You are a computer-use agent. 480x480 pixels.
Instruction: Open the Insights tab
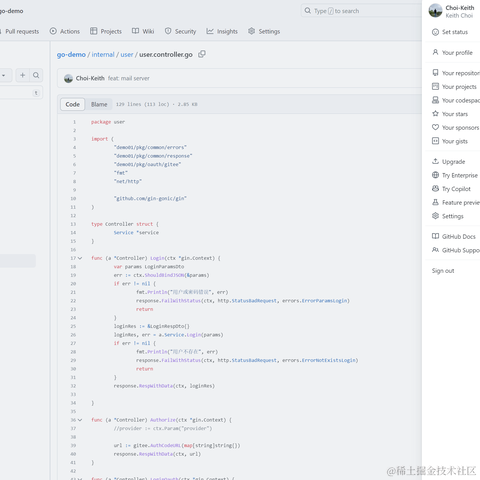coord(222,31)
